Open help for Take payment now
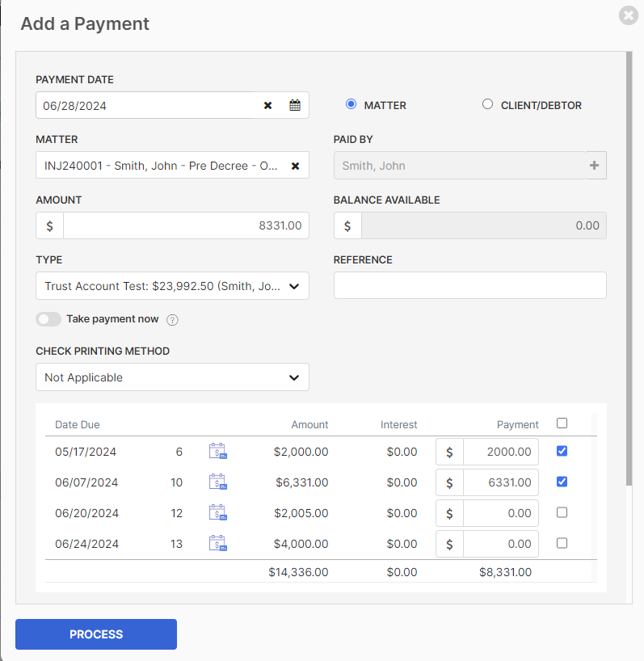This screenshot has width=644, height=661. coord(172,320)
